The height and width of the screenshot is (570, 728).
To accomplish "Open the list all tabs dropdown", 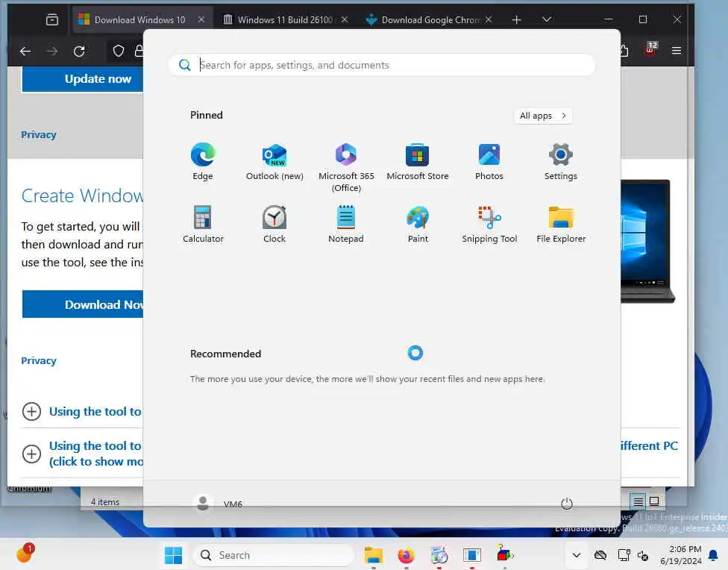I will (x=547, y=19).
